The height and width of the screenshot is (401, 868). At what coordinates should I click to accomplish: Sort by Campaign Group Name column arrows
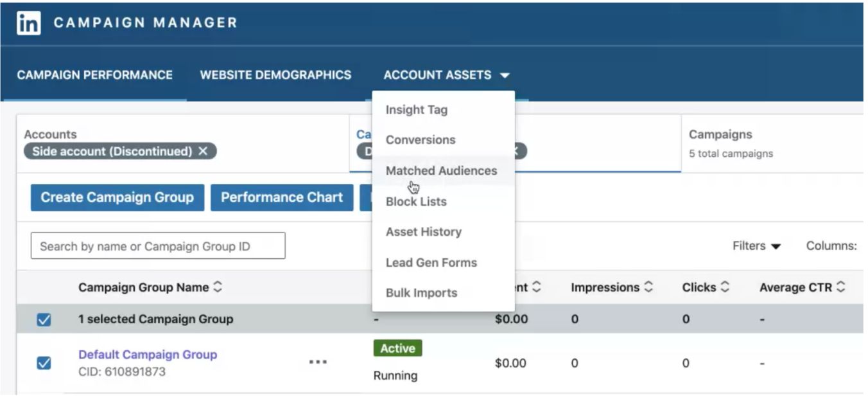[x=218, y=288]
